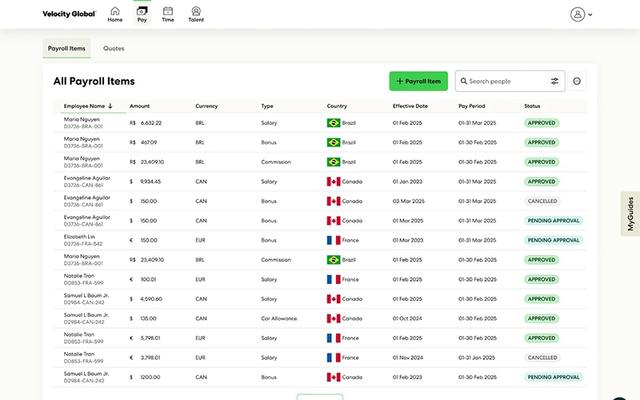640x400 pixels.
Task: Click PENDING APPROVAL badge for Elizabeth Lin
Action: coord(553,240)
